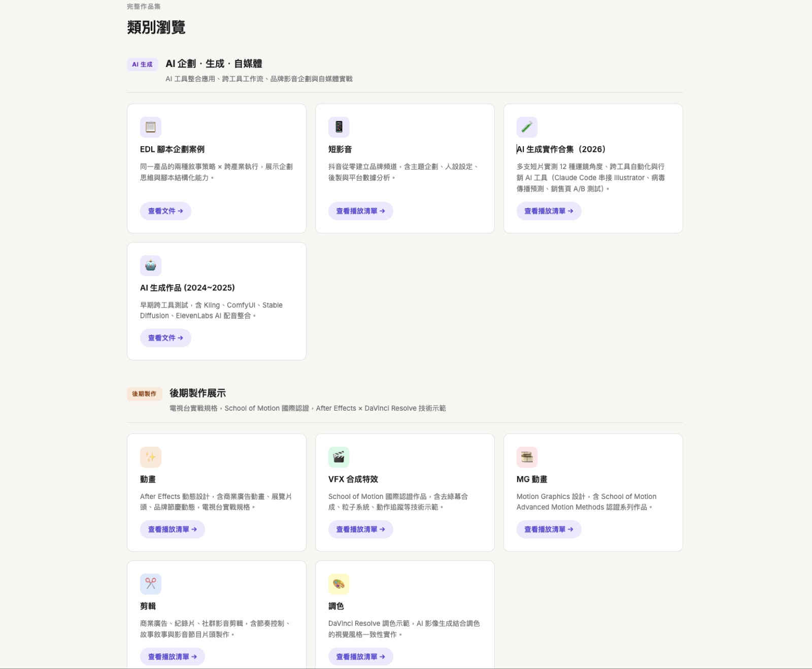Image resolution: width=812 pixels, height=669 pixels.
Task: Click the AI 生成實作合集 (2026) title
Action: [561, 149]
